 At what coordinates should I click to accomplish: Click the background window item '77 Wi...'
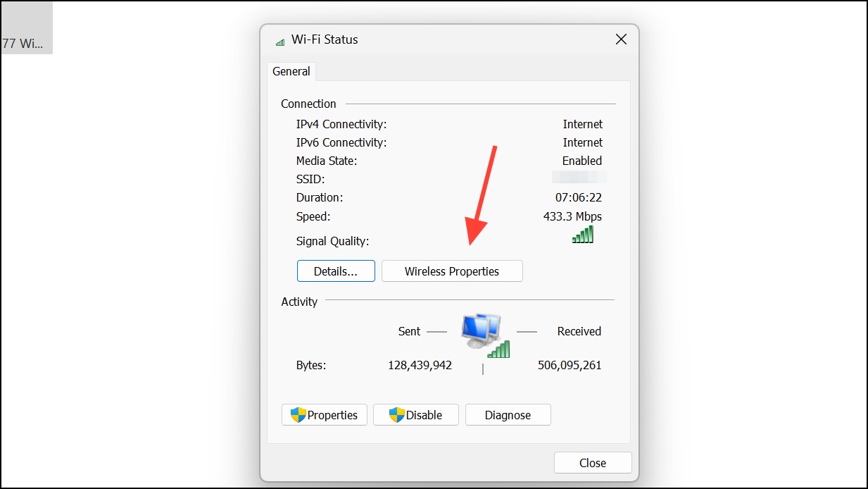pyautogui.click(x=27, y=27)
